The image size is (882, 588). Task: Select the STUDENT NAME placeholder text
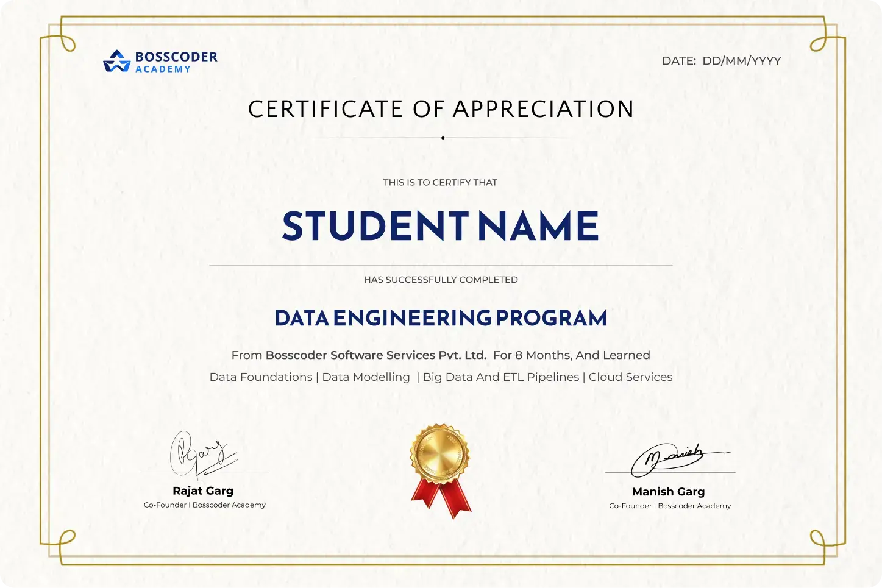(440, 226)
